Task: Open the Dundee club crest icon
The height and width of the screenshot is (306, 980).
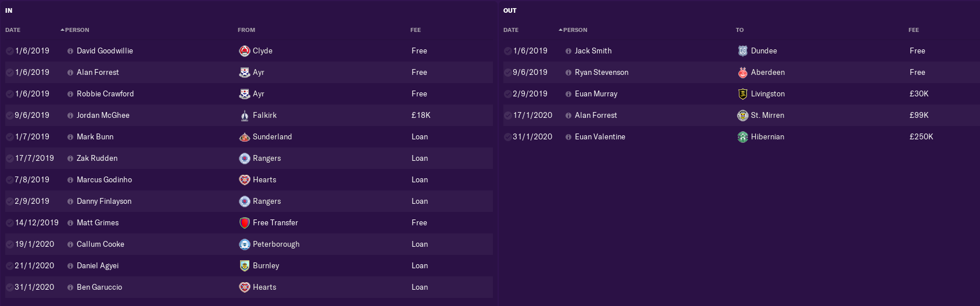Action: click(x=743, y=51)
